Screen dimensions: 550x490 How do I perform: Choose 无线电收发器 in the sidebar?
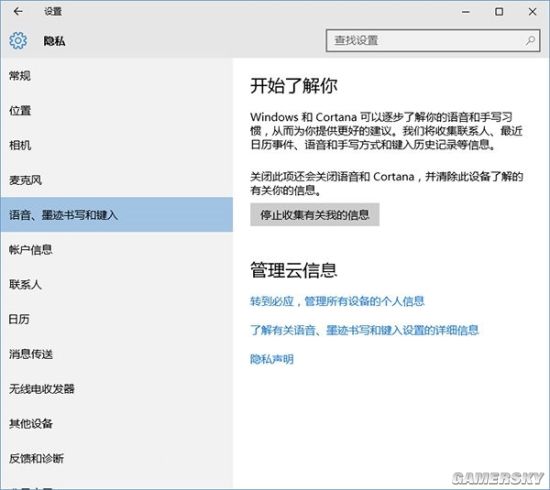click(116, 388)
